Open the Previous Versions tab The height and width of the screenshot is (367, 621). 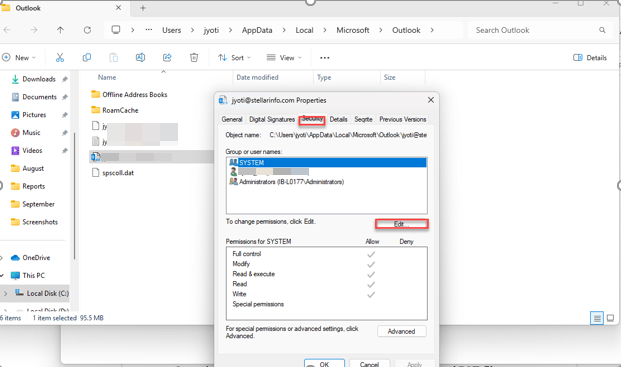click(x=402, y=119)
